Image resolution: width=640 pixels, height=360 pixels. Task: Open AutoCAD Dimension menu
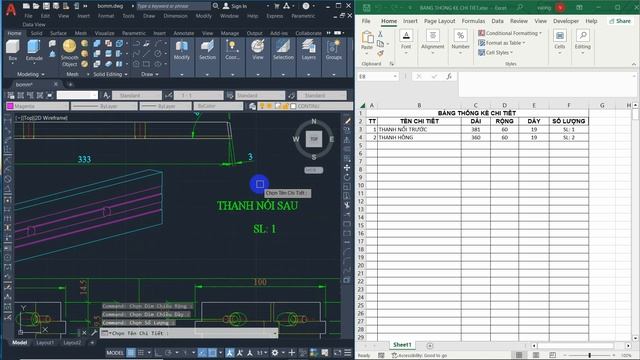(x=176, y=16)
